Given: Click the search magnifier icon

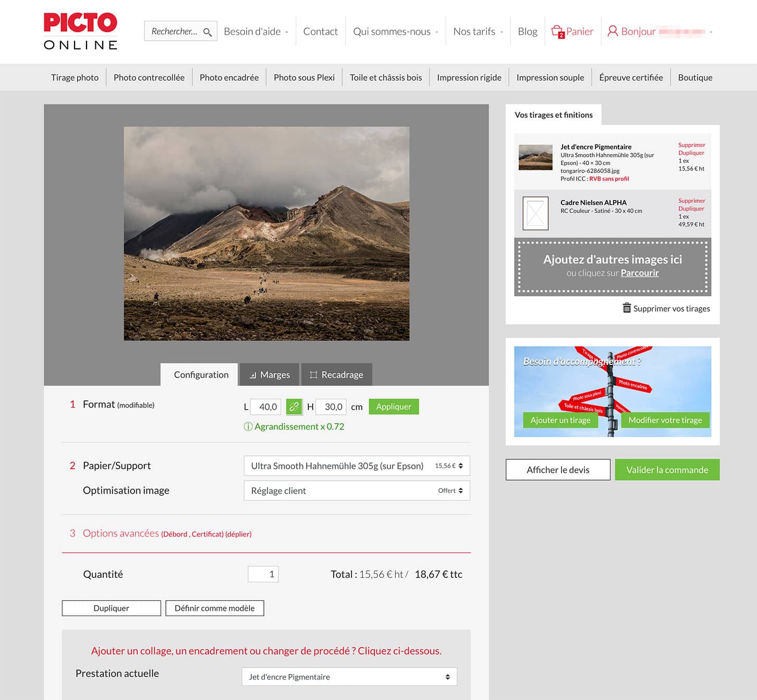Looking at the screenshot, I should point(207,32).
